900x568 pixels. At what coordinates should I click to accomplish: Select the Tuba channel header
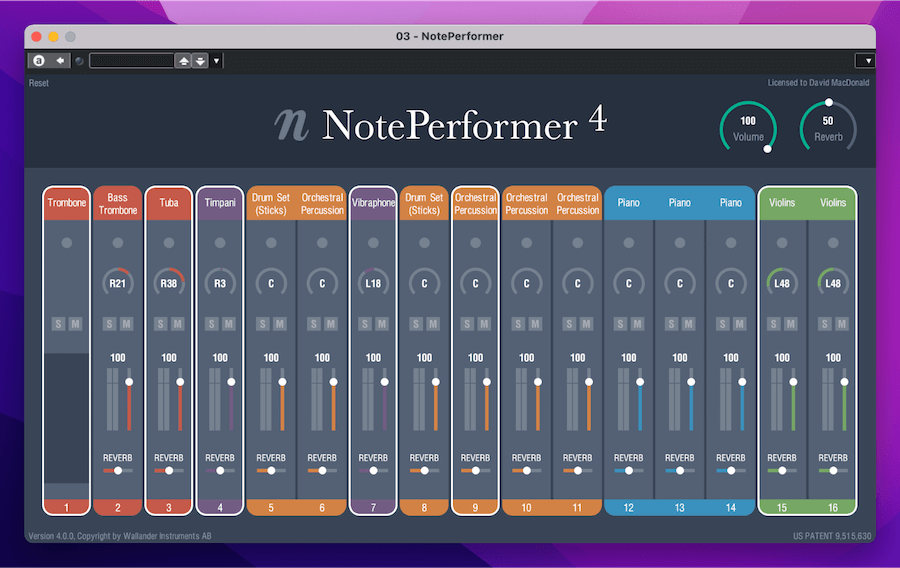point(169,203)
